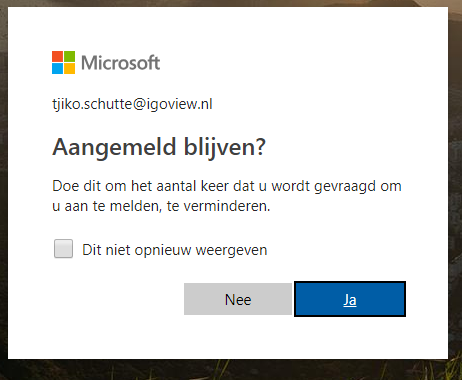Select the email tjiko.schutte@igoview.nl
Screen dimensions: 462x380
coord(132,104)
